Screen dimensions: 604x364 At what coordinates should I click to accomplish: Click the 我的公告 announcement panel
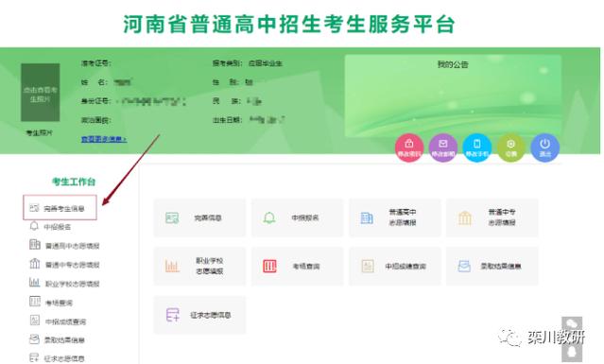(453, 95)
